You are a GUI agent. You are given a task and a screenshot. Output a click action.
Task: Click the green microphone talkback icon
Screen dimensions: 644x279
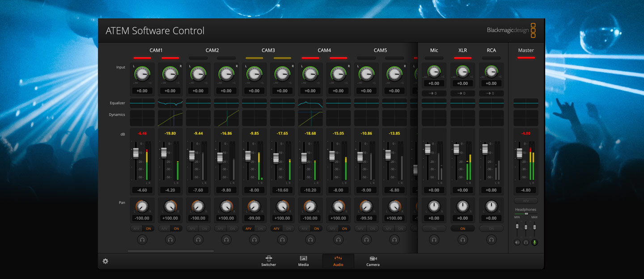pyautogui.click(x=534, y=242)
